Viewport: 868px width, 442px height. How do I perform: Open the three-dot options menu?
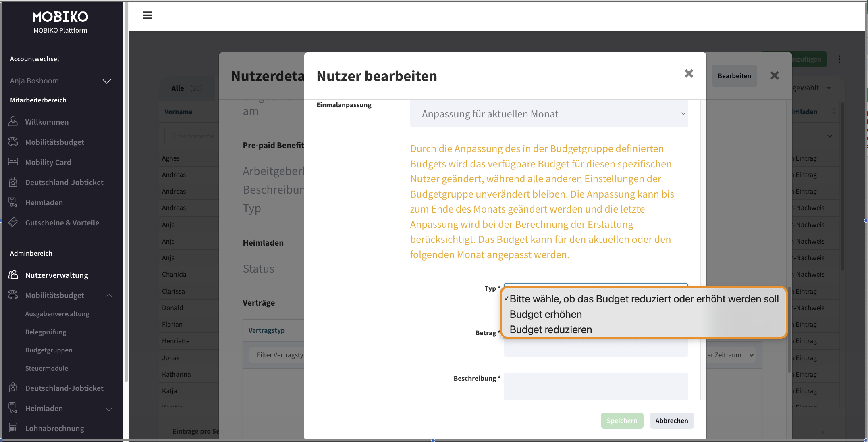coord(839,59)
